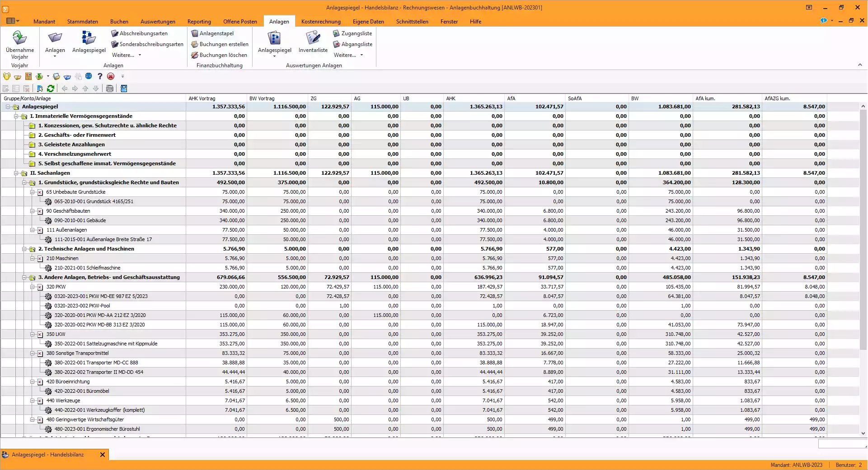
Task: Open the dropdown arrow under Anlagen ribbon button
Action: point(55,56)
